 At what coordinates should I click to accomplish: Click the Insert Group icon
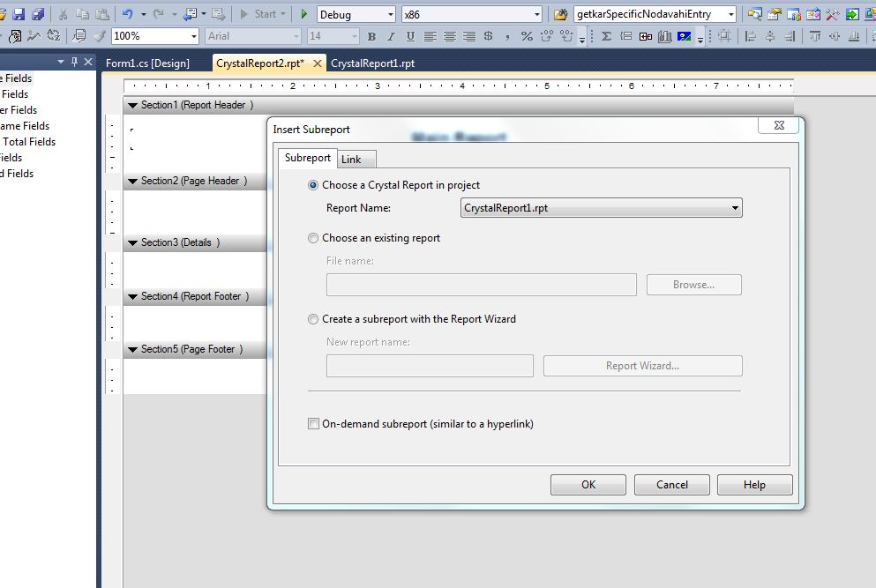point(626,36)
